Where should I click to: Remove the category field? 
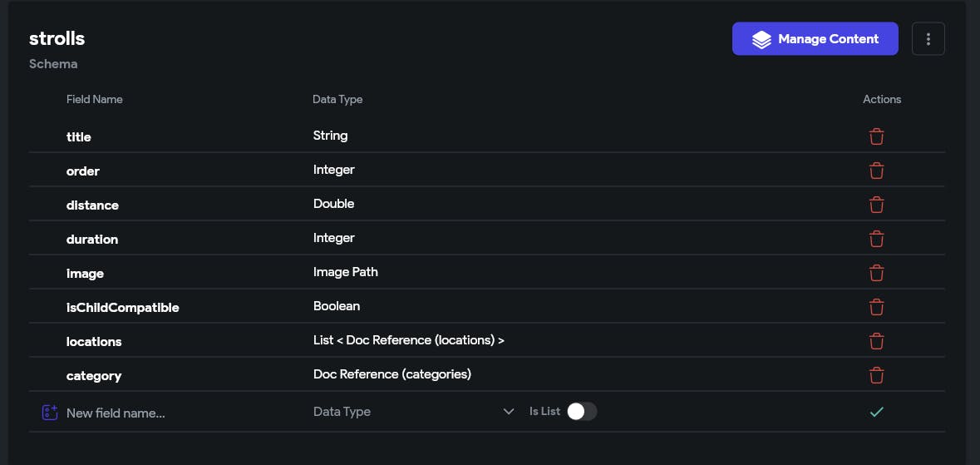876,375
